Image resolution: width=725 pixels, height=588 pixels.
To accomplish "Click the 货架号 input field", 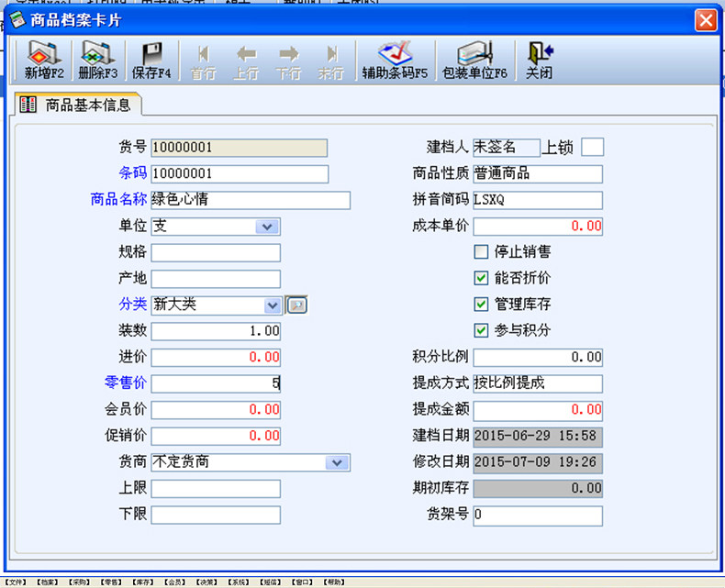I will [x=538, y=516].
